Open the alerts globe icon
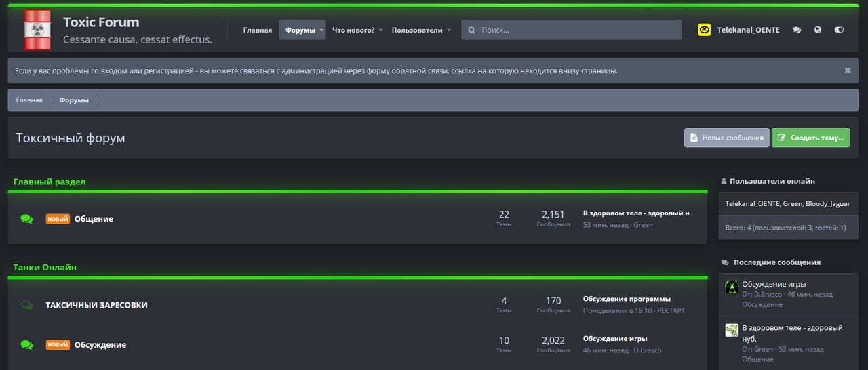868x370 pixels. (818, 30)
